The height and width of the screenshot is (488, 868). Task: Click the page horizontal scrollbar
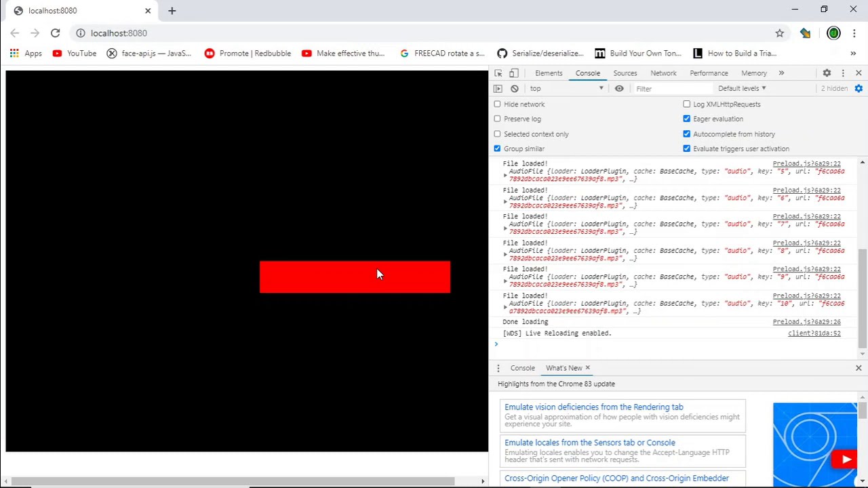click(233, 482)
